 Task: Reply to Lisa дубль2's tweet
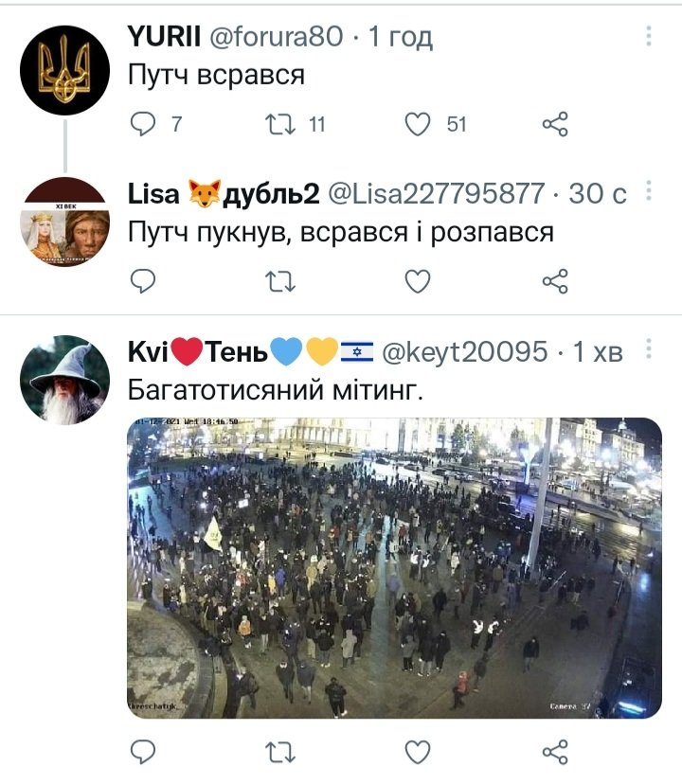[143, 281]
